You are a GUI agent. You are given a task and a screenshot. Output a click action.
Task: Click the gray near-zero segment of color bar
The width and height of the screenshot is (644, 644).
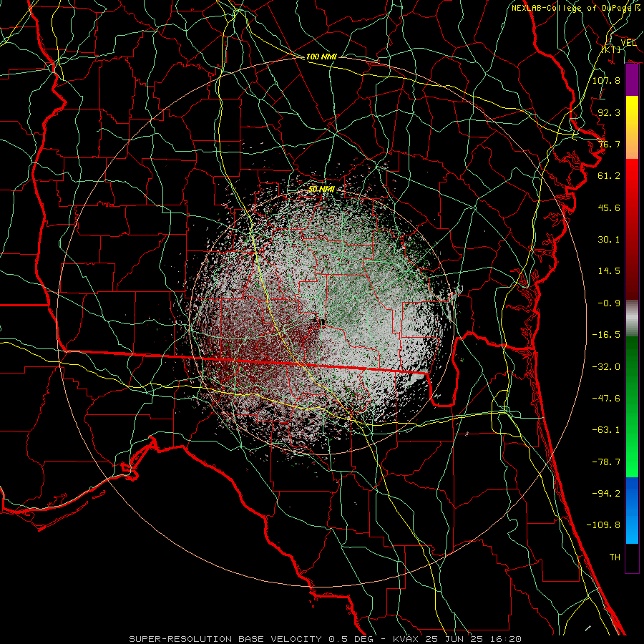(632, 318)
